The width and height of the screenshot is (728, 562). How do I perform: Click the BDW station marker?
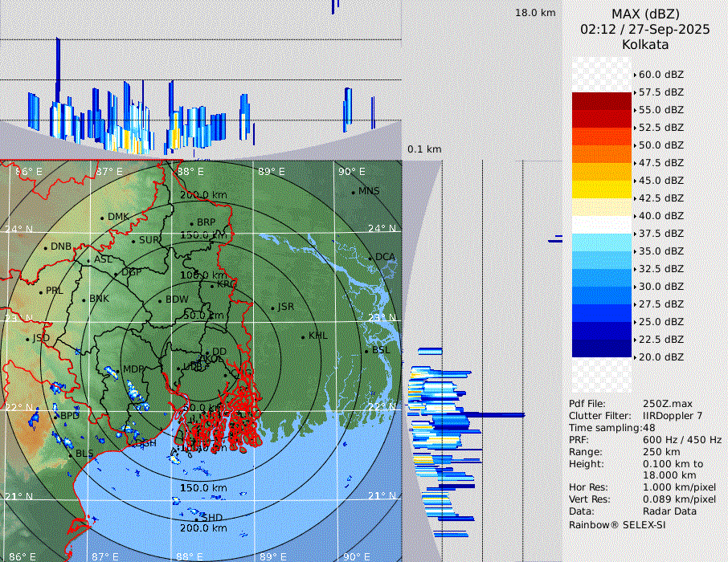pyautogui.click(x=160, y=301)
